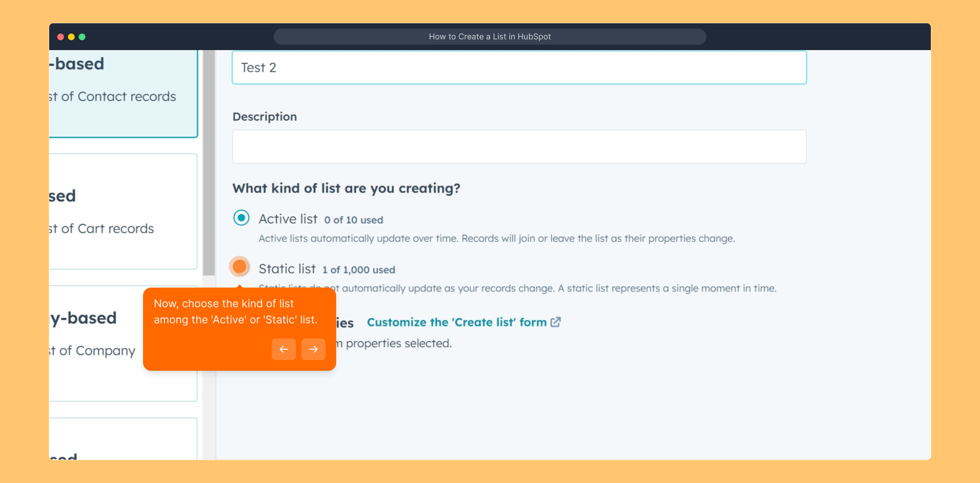Click the red window close dot
980x483 pixels.
click(x=60, y=37)
